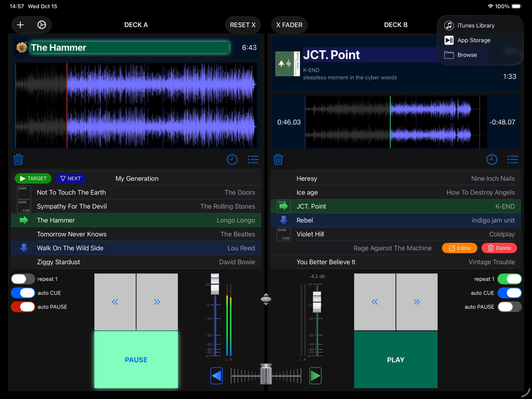Viewport: 532px width, 399px height.
Task: Open Editor for Rage Against The Machine
Action: (459, 248)
